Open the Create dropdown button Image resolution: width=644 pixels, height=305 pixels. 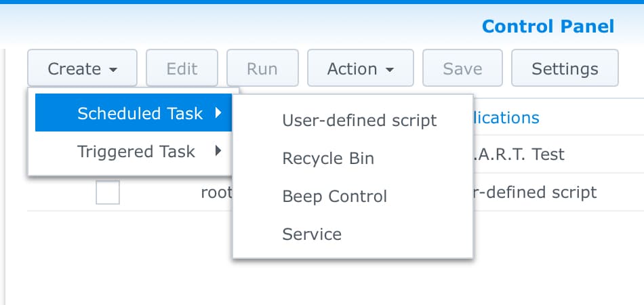pos(82,68)
